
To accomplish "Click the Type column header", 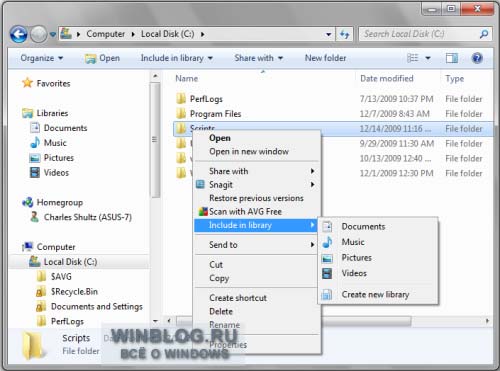I will tap(455, 79).
